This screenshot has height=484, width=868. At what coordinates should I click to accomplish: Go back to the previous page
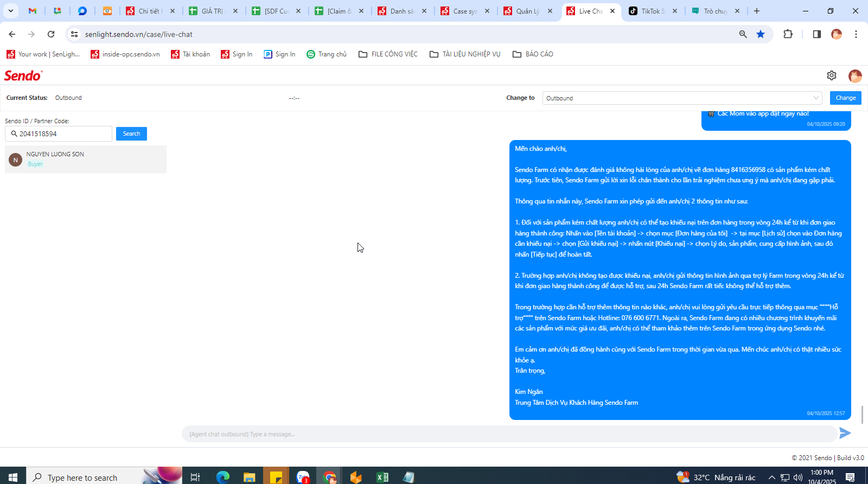[x=12, y=34]
